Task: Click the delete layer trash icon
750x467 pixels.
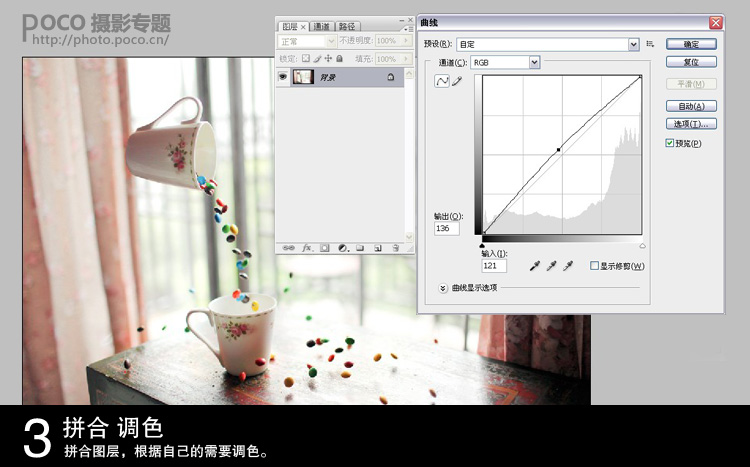Action: tap(396, 248)
